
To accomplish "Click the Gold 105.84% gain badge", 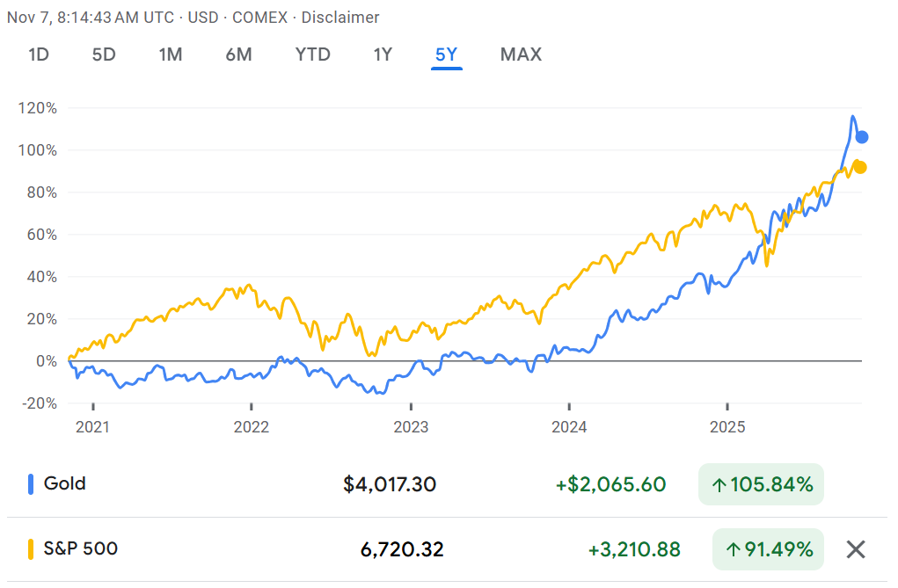I will [761, 484].
